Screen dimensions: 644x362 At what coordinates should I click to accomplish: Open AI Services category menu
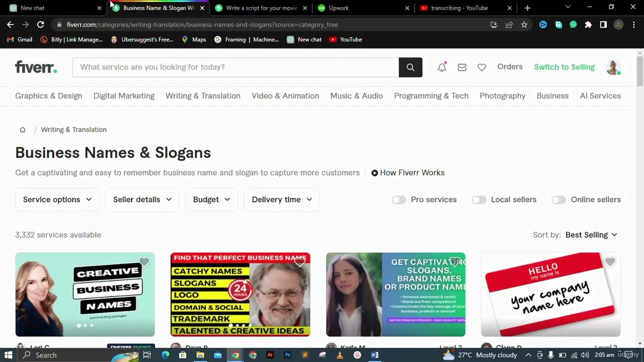[600, 96]
